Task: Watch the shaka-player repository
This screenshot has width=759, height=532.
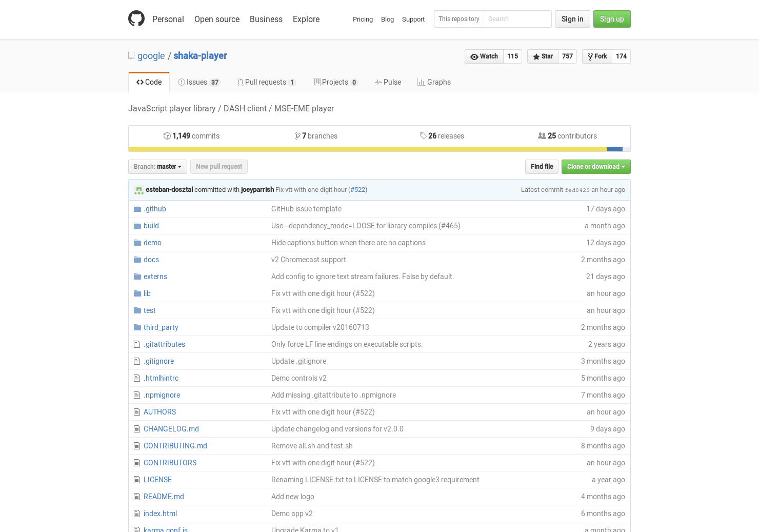Action: (484, 56)
